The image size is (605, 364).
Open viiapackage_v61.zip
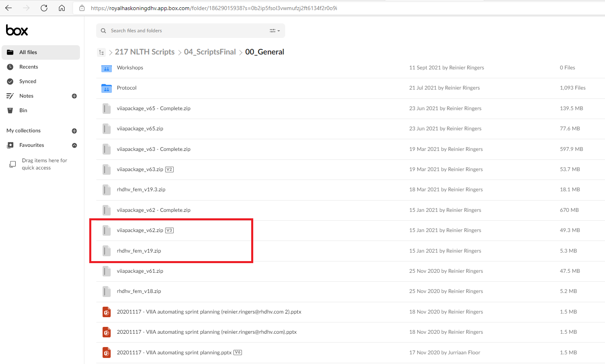click(140, 271)
